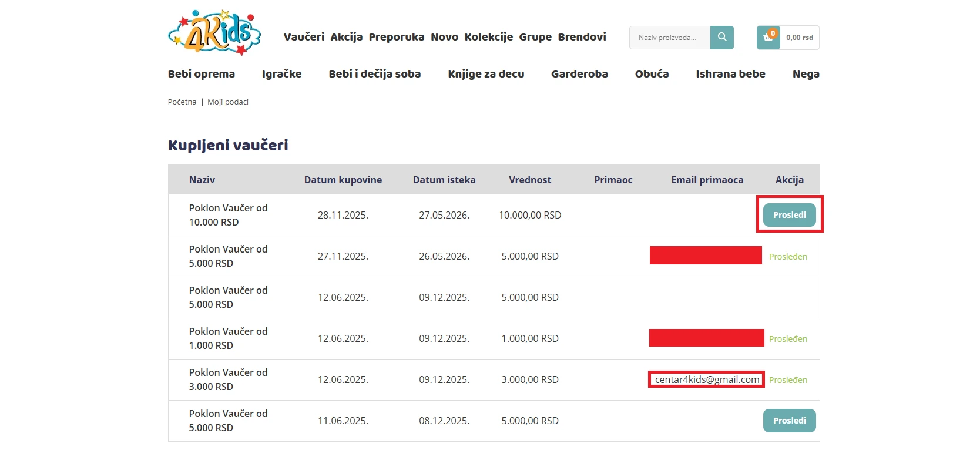
Task: Open the shopping cart icon
Action: point(768,38)
